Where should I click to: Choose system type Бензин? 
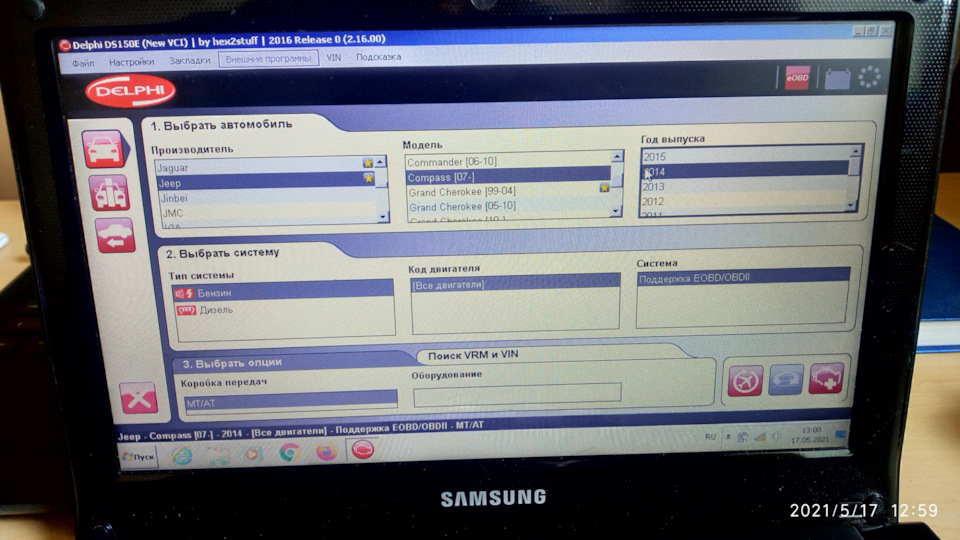(x=283, y=293)
